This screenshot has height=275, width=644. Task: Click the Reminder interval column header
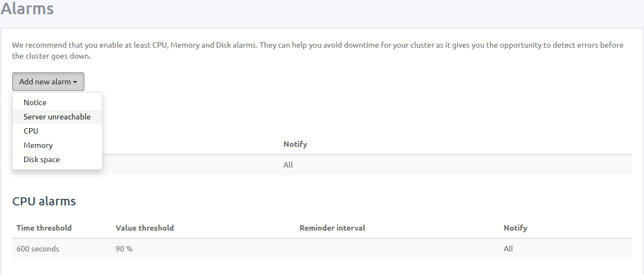332,228
